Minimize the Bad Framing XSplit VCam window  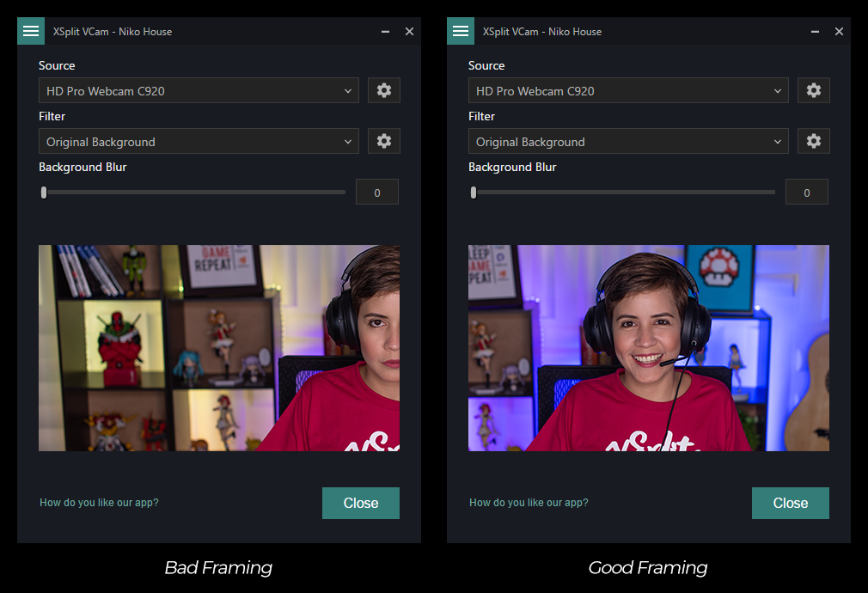[x=385, y=32]
